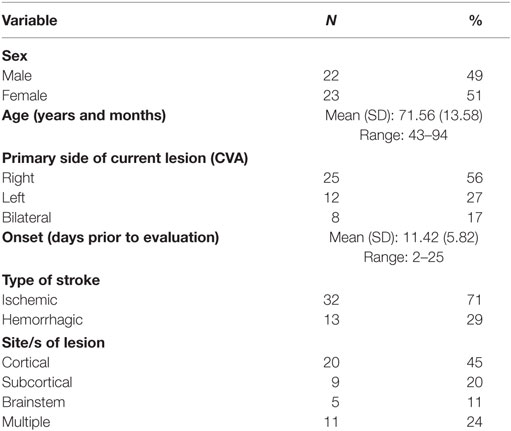
Task: Click the Variable column header
Action: 30,21
